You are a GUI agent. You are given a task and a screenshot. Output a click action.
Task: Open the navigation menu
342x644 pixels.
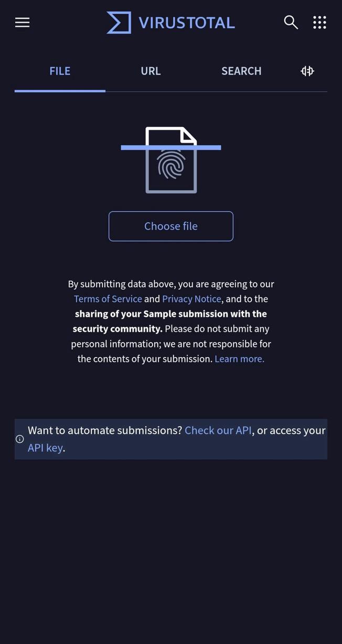point(22,21)
